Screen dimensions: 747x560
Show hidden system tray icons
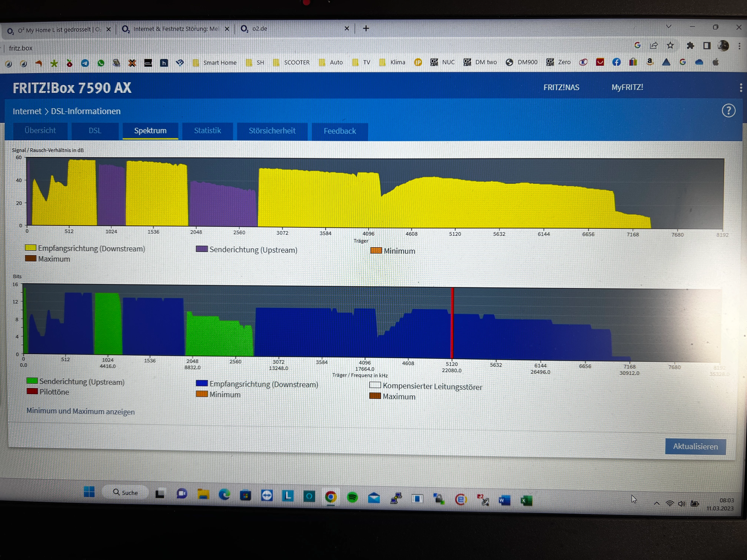[656, 503]
